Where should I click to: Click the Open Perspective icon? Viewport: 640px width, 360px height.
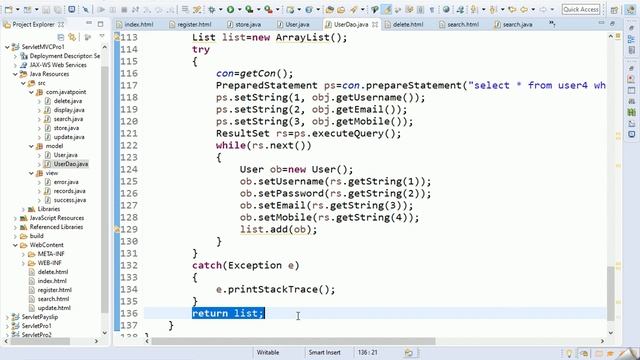[x=614, y=9]
